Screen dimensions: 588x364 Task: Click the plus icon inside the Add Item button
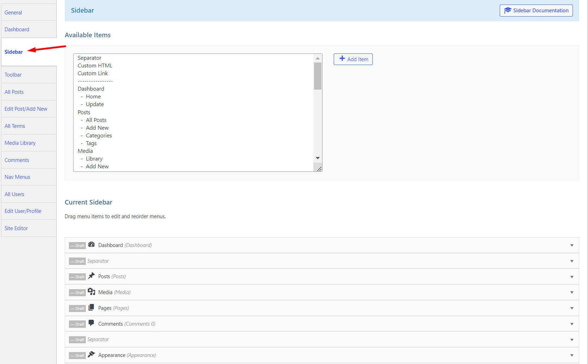(x=342, y=59)
